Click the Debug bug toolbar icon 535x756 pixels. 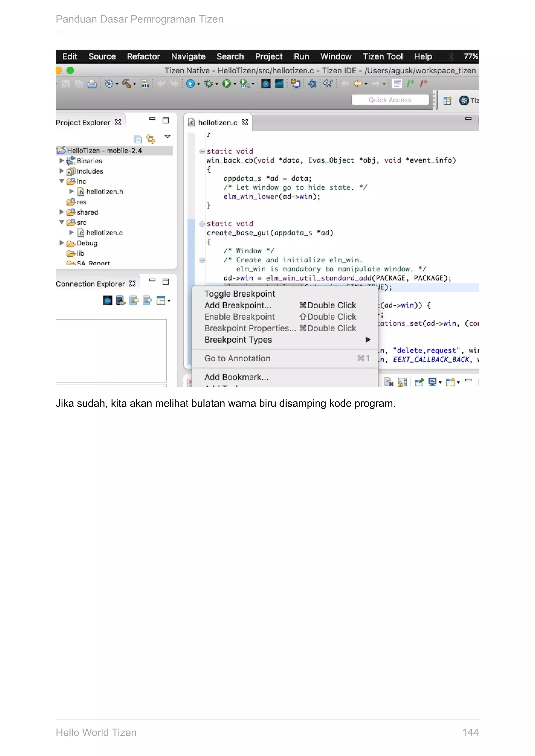208,84
